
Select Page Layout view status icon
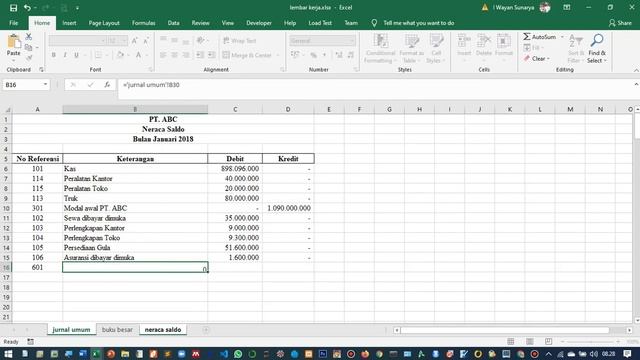529,342
